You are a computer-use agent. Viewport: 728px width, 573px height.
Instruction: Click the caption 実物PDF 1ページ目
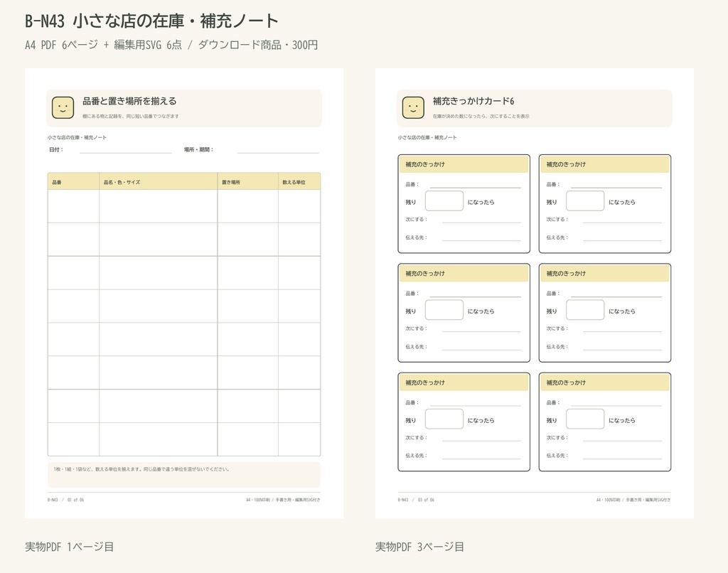[69, 547]
